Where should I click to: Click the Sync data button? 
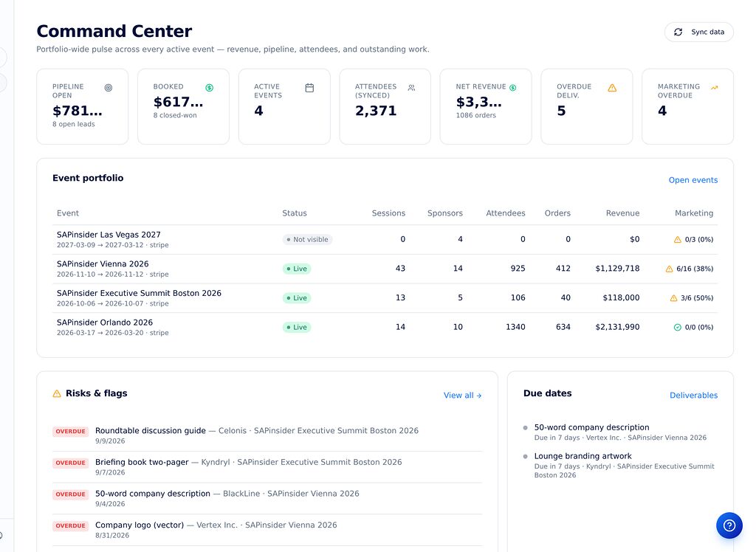pyautogui.click(x=698, y=32)
